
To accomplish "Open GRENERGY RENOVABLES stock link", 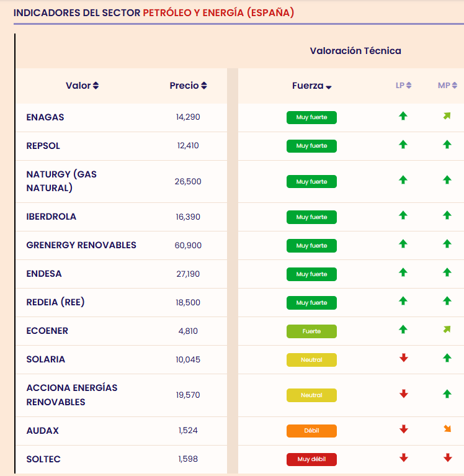I will click(x=81, y=245).
